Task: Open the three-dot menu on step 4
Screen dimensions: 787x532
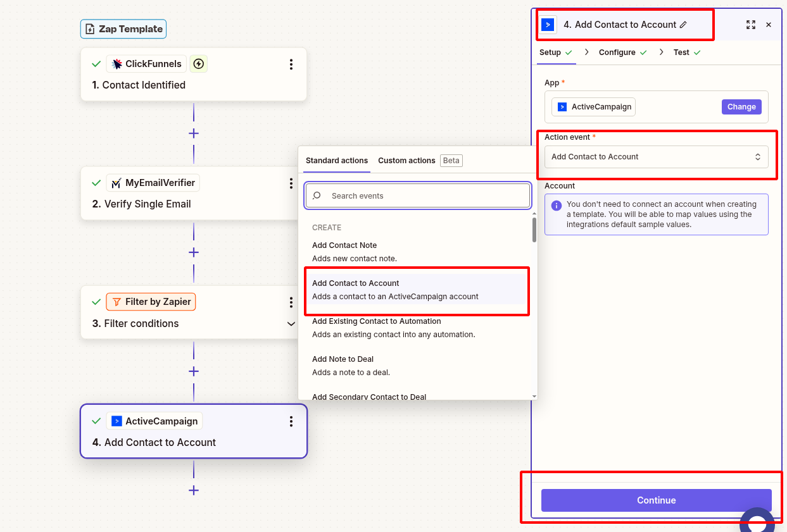Action: (291, 421)
